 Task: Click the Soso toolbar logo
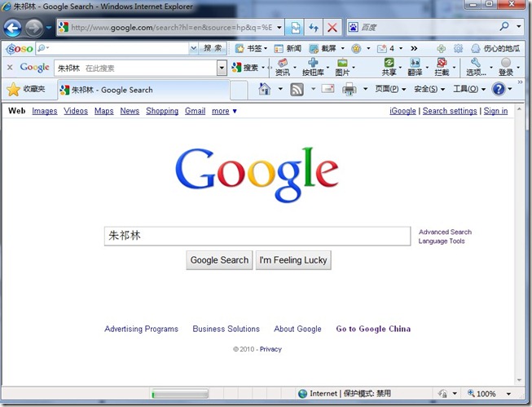pyautogui.click(x=20, y=49)
